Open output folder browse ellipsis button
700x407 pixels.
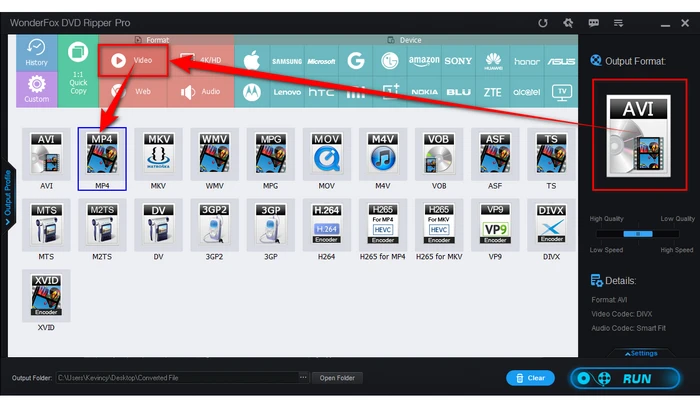coord(303,378)
